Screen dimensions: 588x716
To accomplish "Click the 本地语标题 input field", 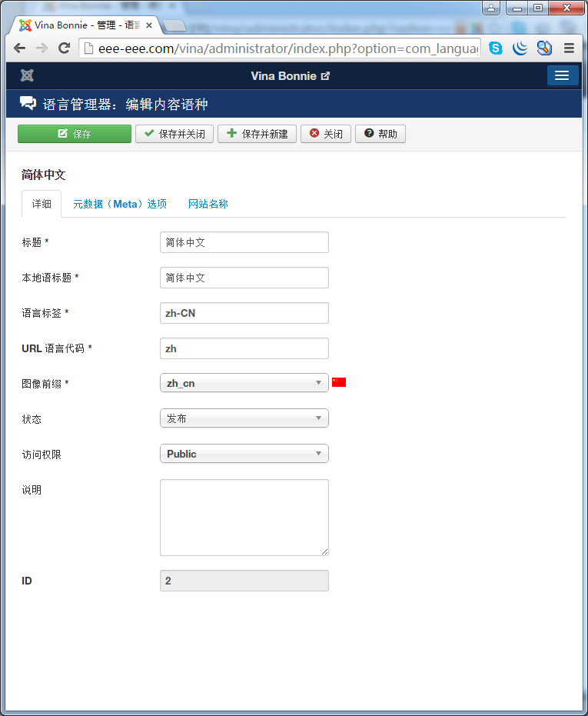I will [x=244, y=278].
